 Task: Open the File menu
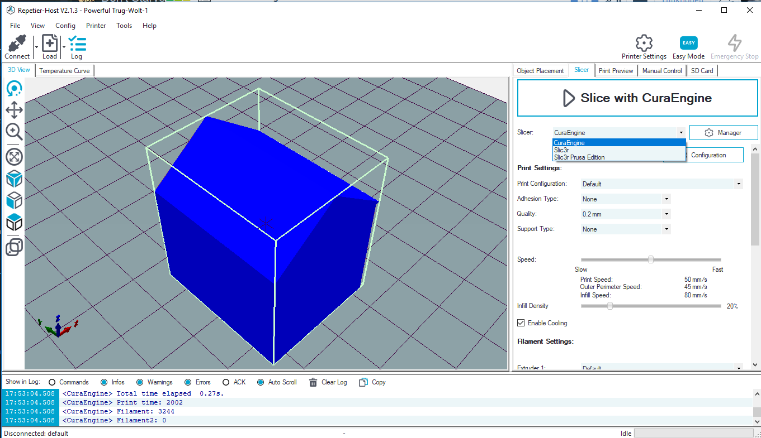point(15,26)
